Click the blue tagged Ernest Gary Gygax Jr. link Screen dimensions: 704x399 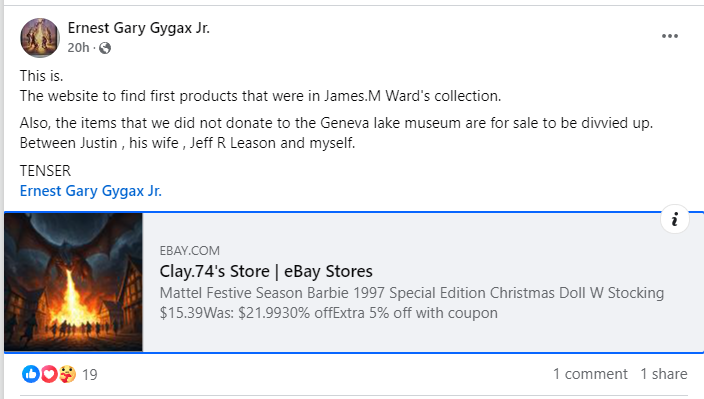pos(91,191)
